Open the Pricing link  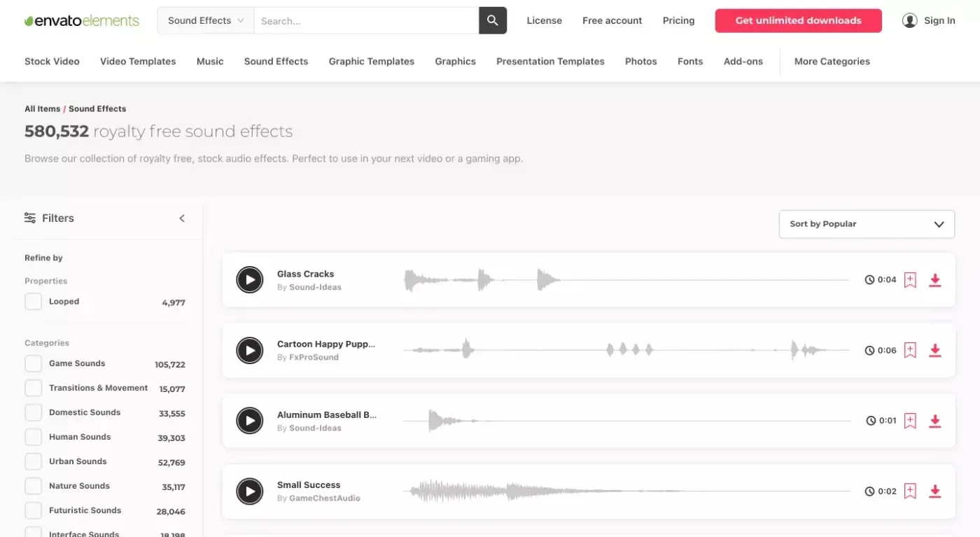click(679, 20)
